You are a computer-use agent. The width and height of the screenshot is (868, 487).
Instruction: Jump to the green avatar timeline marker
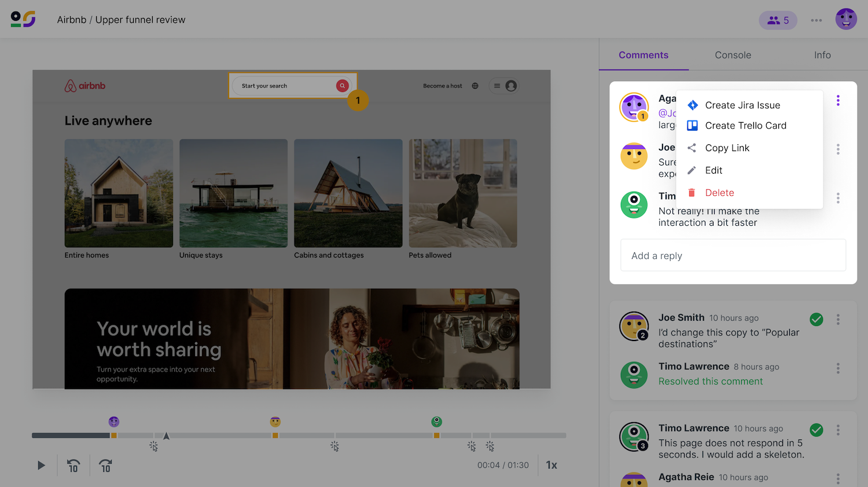[x=436, y=422]
